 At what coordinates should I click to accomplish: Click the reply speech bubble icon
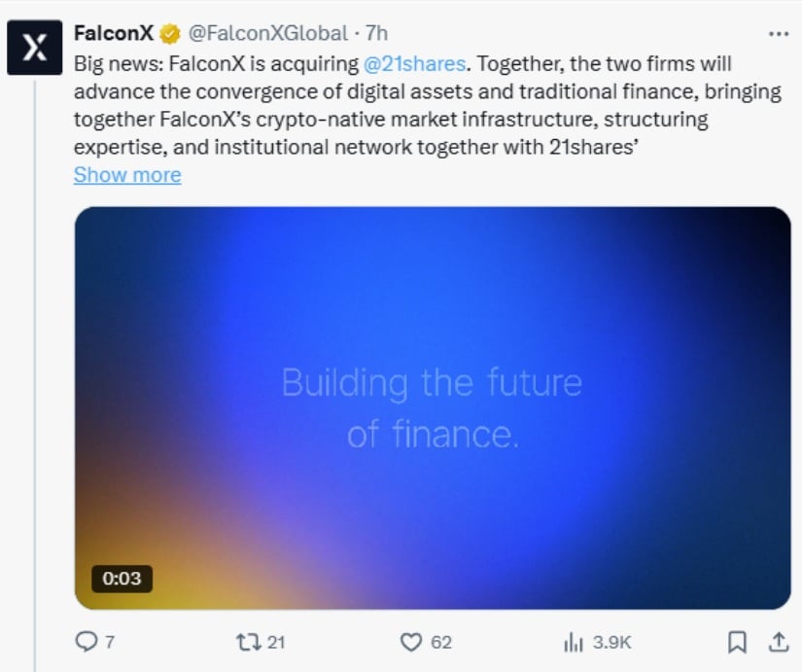point(86,642)
